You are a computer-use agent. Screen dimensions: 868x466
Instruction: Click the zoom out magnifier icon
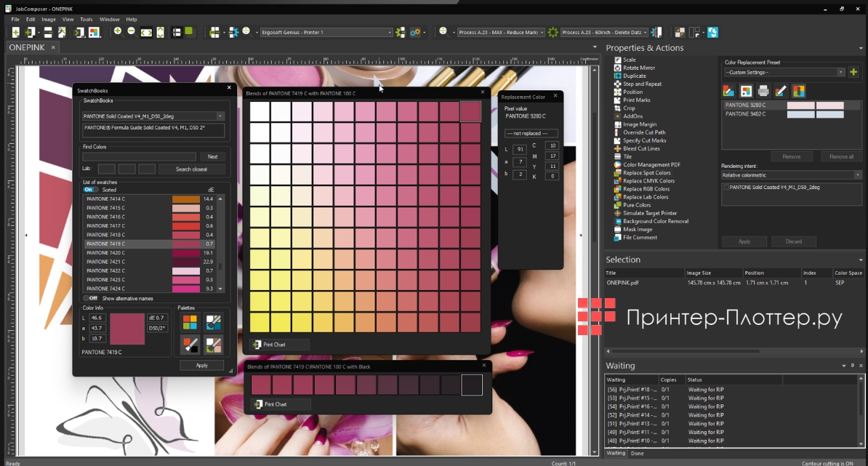pos(131,32)
